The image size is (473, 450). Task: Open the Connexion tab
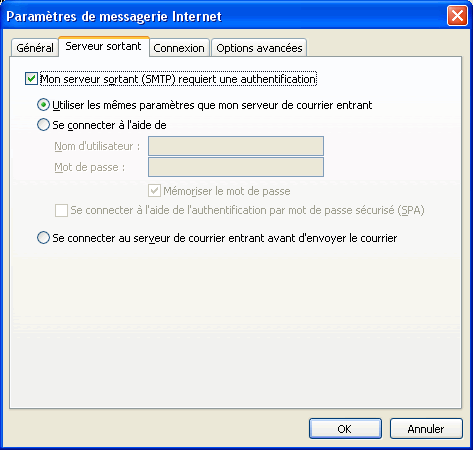tap(179, 48)
